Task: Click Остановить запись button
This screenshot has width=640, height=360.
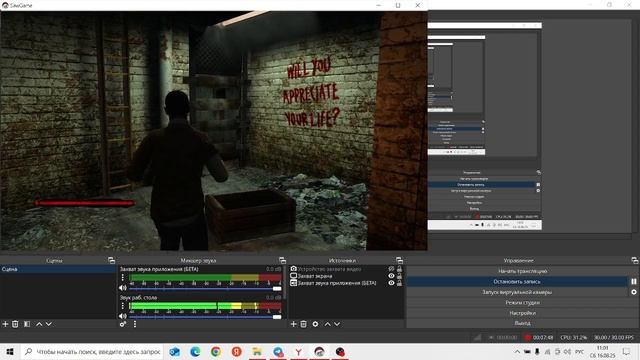Action: click(x=517, y=282)
